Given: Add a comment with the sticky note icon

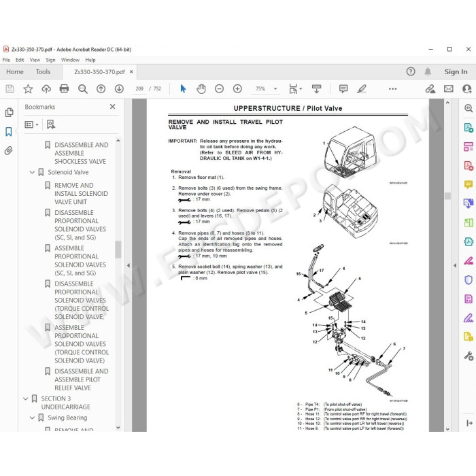Looking at the screenshot, I should pyautogui.click(x=343, y=88).
